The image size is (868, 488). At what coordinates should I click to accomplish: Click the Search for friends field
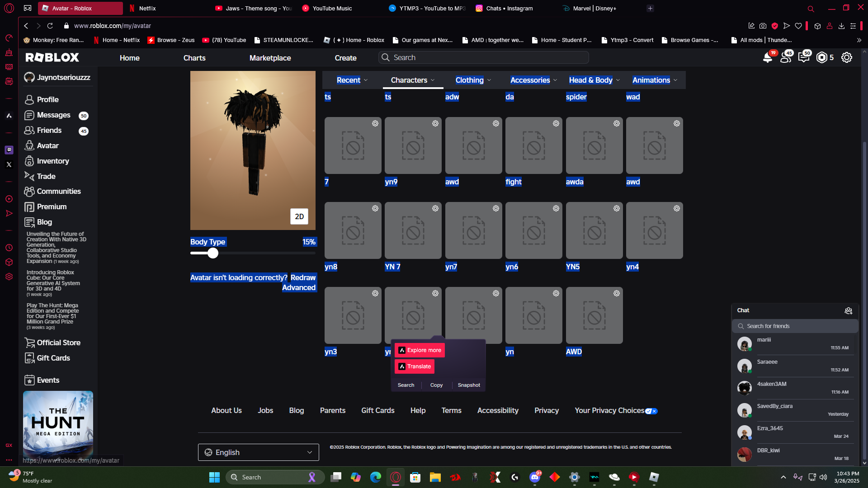click(x=796, y=326)
